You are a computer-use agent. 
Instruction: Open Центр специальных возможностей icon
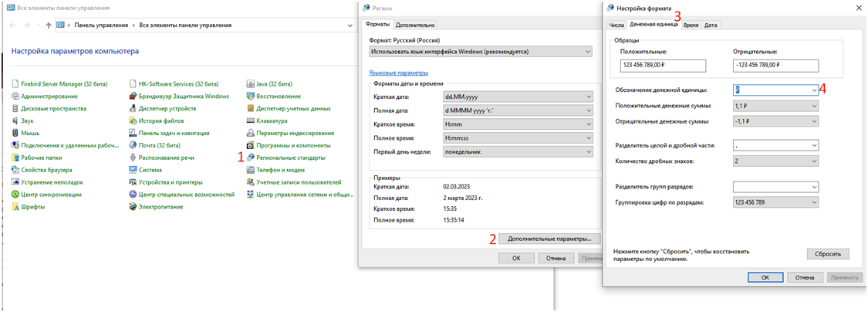coord(133,195)
